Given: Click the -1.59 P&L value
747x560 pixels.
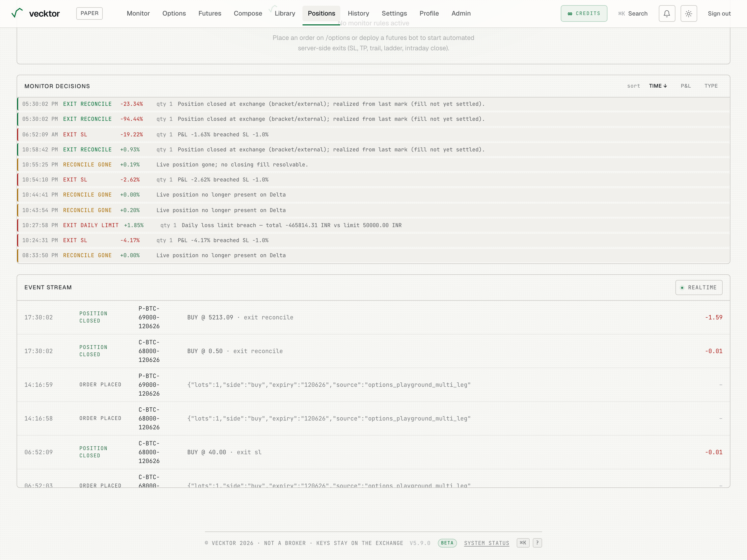Looking at the screenshot, I should click(714, 317).
